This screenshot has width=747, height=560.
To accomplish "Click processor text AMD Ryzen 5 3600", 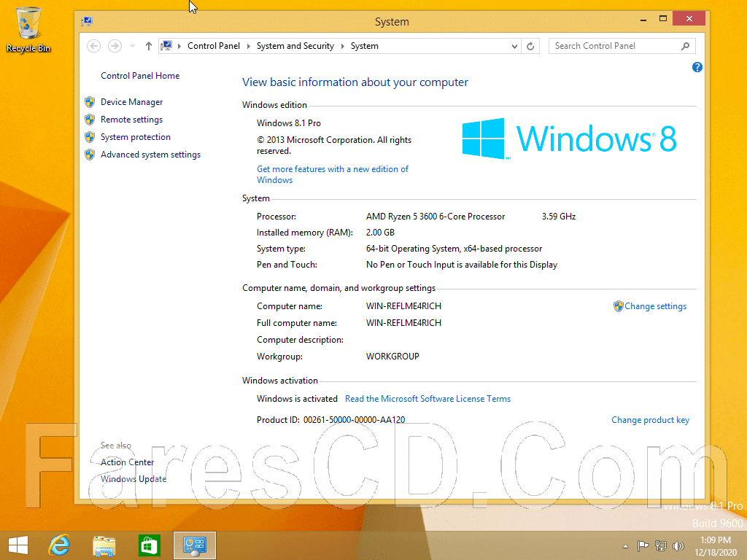I will tap(436, 216).
